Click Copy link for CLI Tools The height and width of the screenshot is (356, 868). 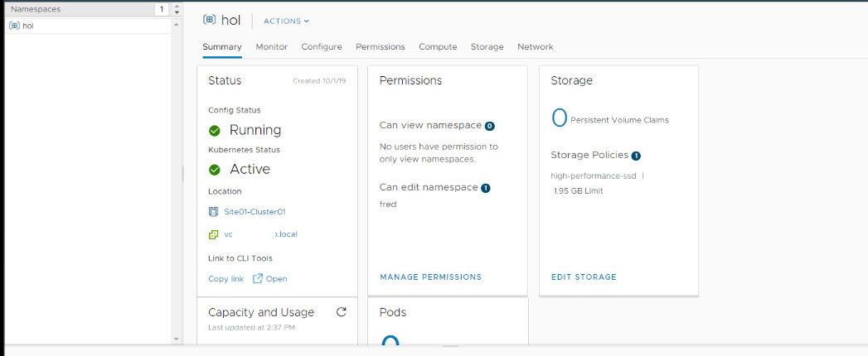click(225, 279)
